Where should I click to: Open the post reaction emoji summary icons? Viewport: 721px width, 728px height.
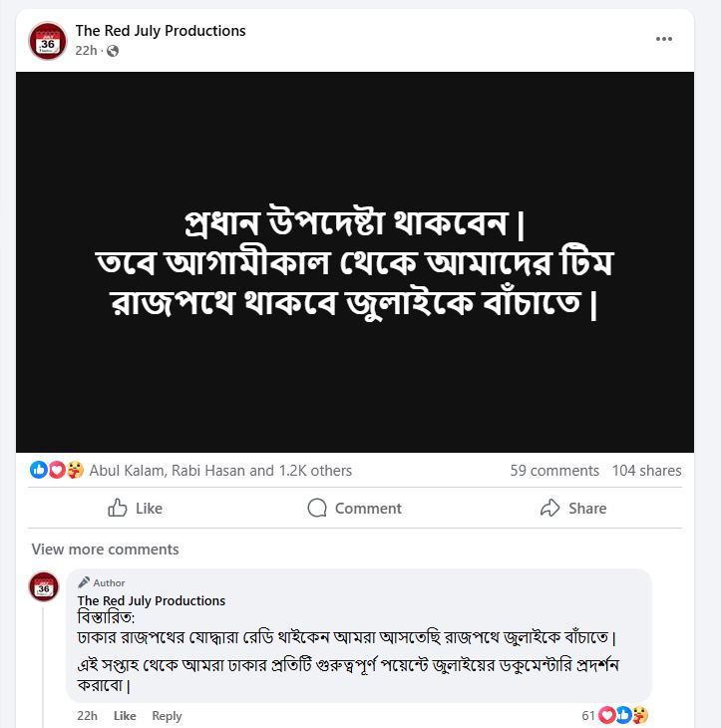pyautogui.click(x=57, y=470)
